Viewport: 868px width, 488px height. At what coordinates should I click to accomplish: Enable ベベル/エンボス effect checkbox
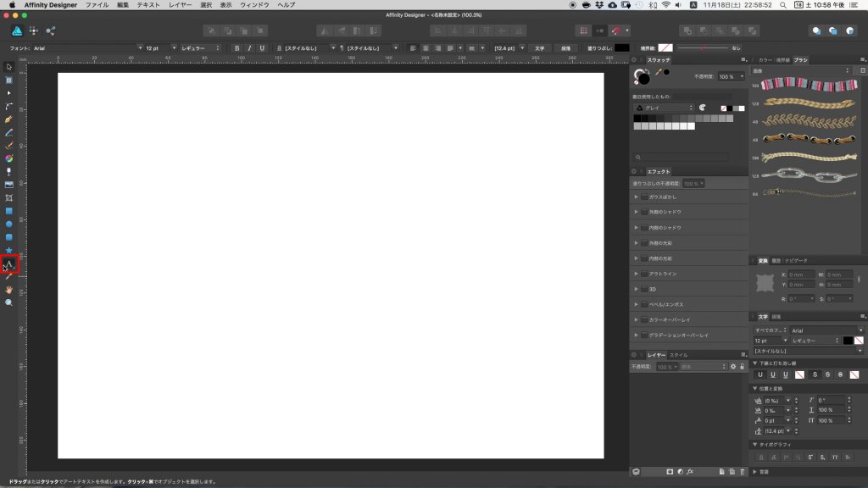click(644, 304)
